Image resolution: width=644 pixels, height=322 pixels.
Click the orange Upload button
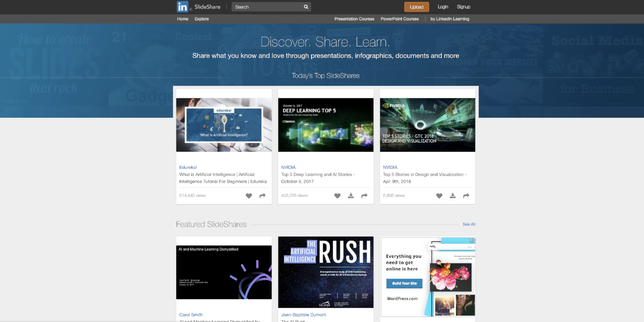(416, 7)
